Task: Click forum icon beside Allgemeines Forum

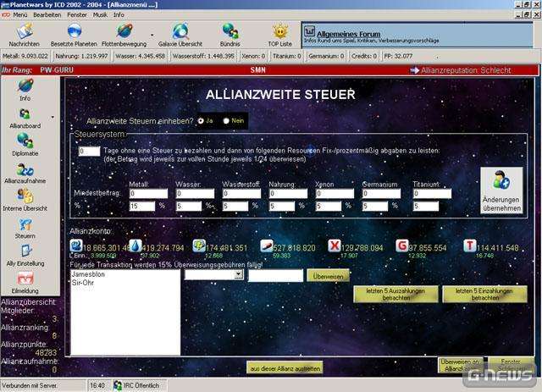Action: tap(309, 31)
